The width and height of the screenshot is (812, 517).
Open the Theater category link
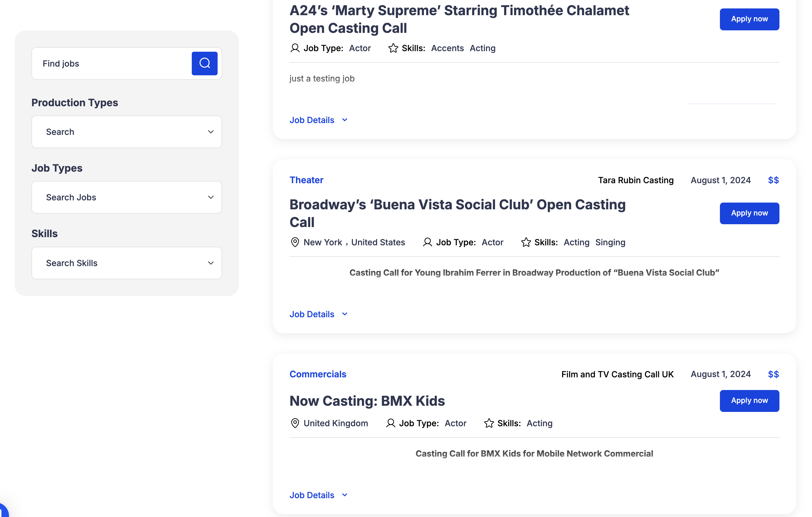pos(306,180)
